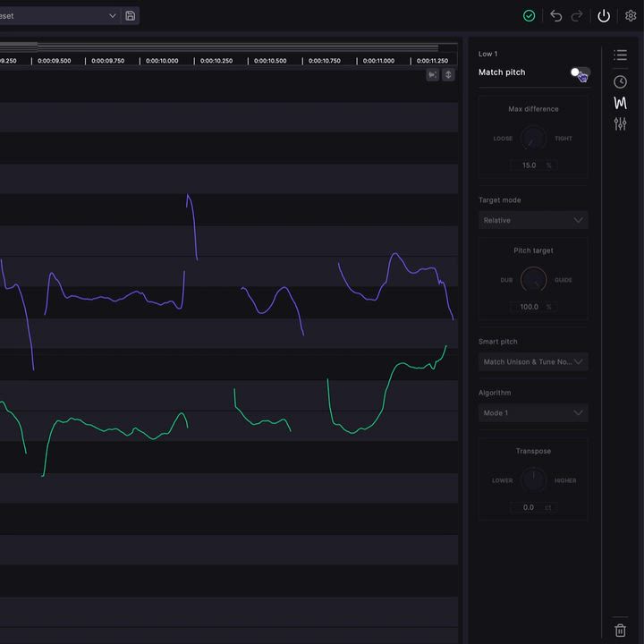The image size is (644, 644).
Task: Open the timing clock panel icon
Action: (x=620, y=81)
